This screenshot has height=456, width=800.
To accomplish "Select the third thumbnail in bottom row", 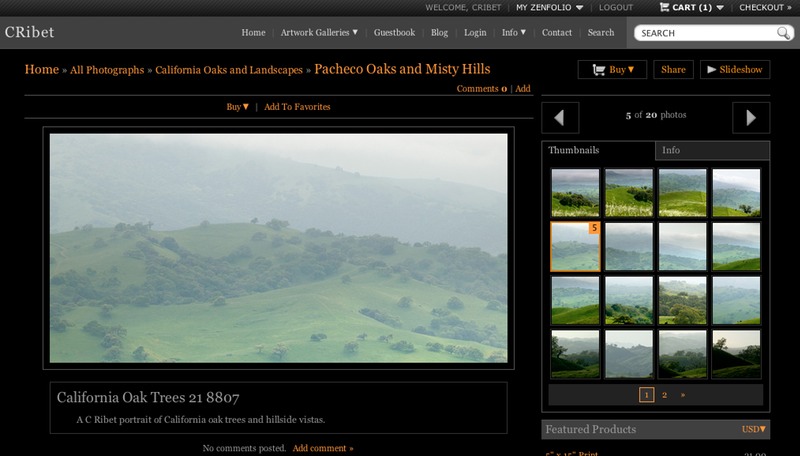I will coord(683,354).
